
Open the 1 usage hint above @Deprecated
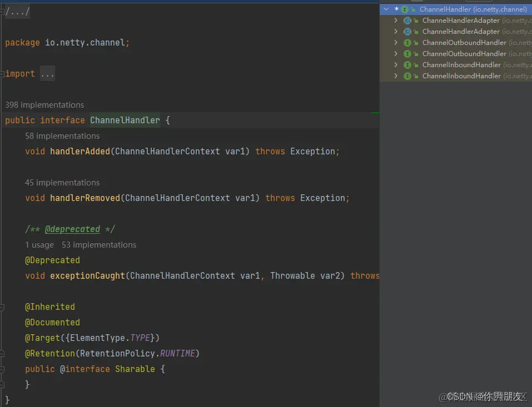[39, 245]
